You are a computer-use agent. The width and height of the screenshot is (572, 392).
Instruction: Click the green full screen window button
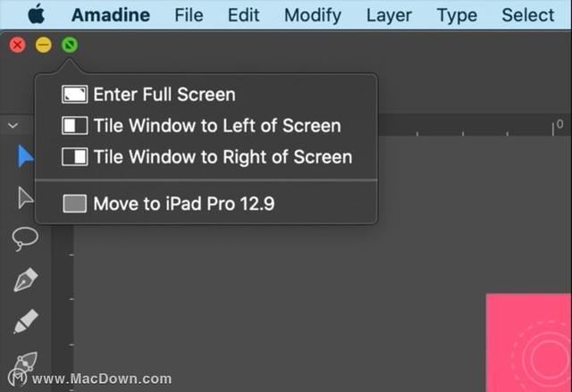pyautogui.click(x=70, y=45)
